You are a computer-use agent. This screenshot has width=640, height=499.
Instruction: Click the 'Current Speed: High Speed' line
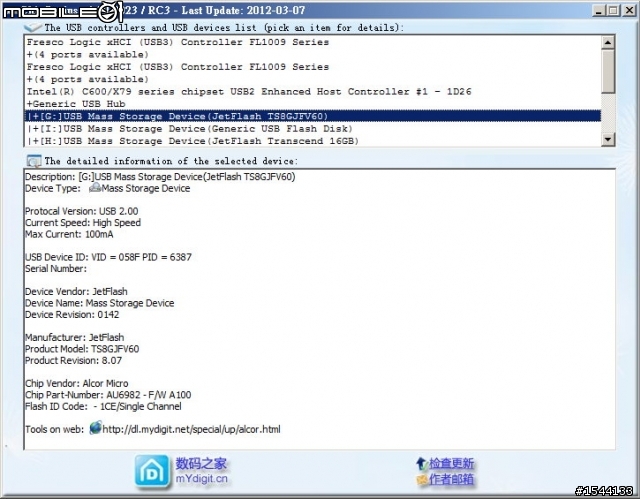(83, 223)
